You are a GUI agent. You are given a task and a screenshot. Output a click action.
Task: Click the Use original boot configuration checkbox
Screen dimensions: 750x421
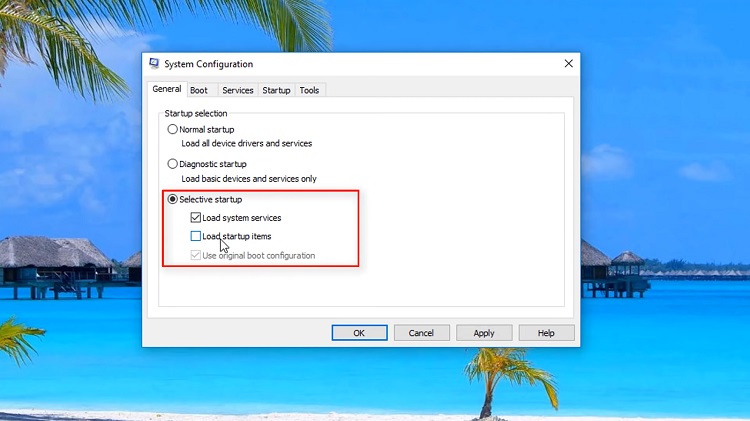pos(195,256)
